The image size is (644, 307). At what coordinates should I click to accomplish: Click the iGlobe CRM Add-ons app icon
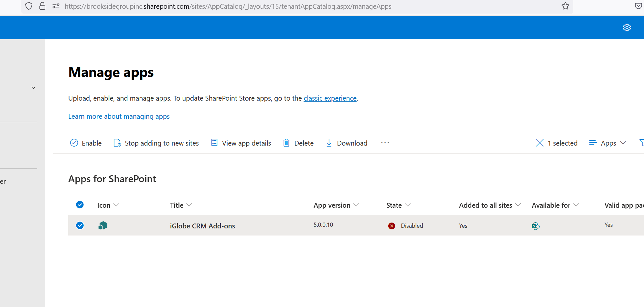tap(102, 225)
